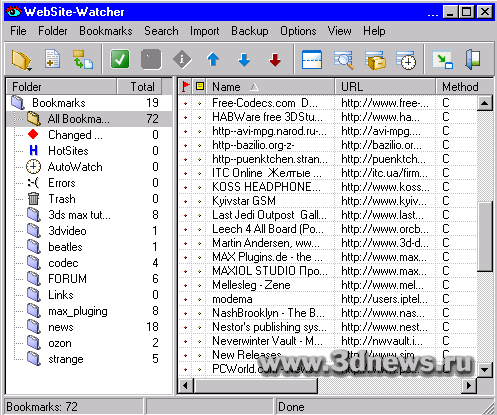Click the Folder column header
Screen dimensions: 497x415
[61, 87]
